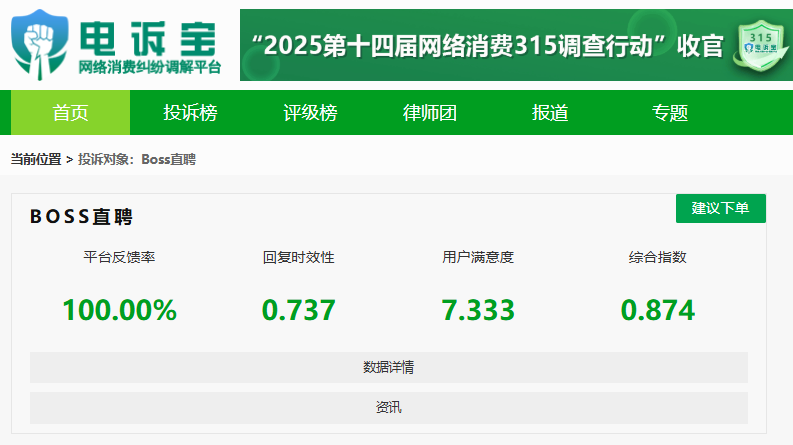Open the 评级榜 menu item
The height and width of the screenshot is (445, 793).
(x=310, y=112)
